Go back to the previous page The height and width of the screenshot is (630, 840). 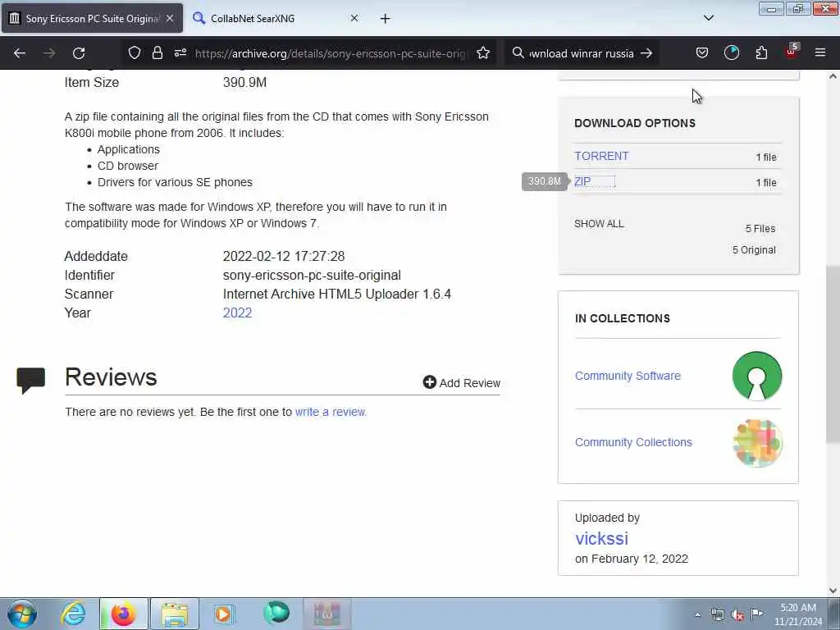[20, 53]
